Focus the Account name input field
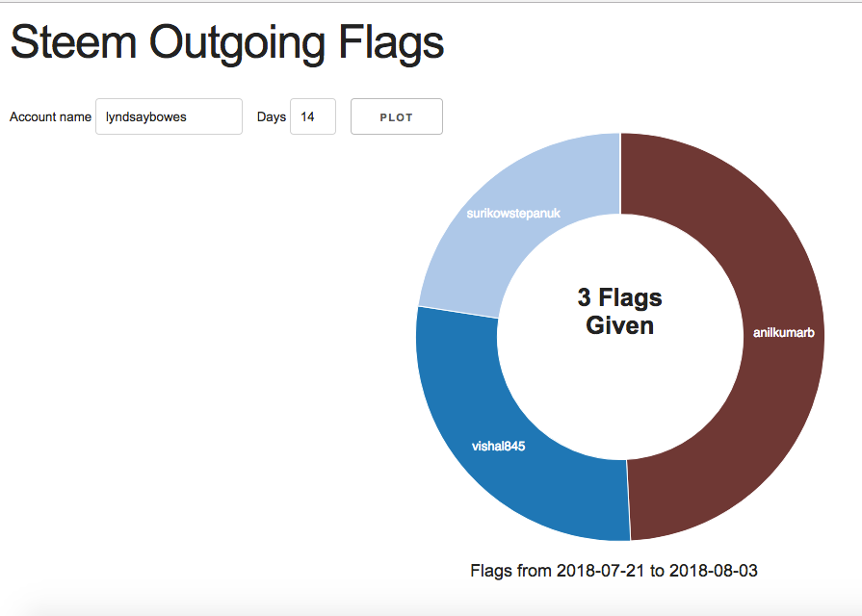862x616 pixels. tap(169, 116)
